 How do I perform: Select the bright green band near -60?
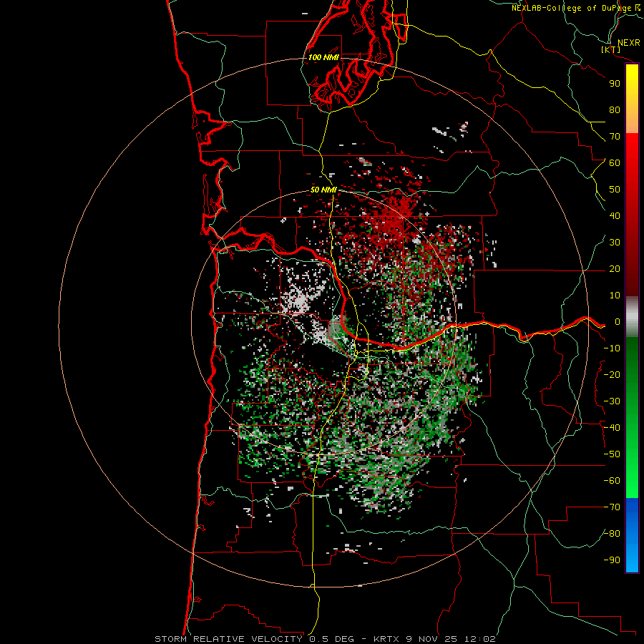[632, 481]
